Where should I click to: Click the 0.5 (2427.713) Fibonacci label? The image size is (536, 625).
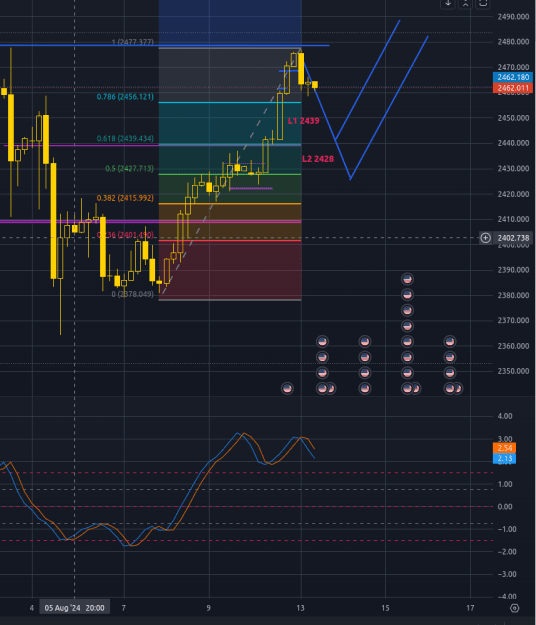(129, 169)
